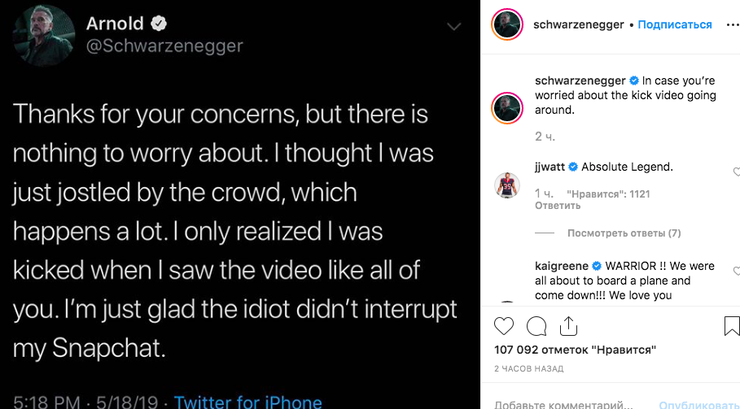Screen dimensions: 740x409
Task: Open the 'Twitter for iPhone' link
Action: pyautogui.click(x=248, y=402)
